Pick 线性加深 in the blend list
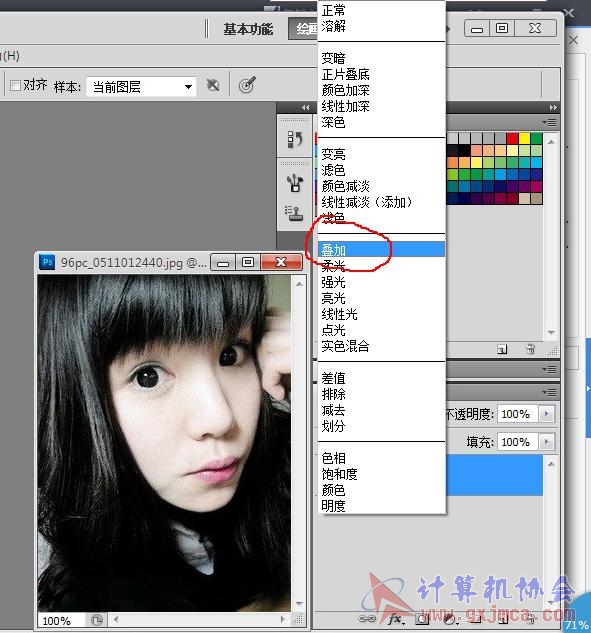Screen dimensions: 591x633 coord(381,106)
